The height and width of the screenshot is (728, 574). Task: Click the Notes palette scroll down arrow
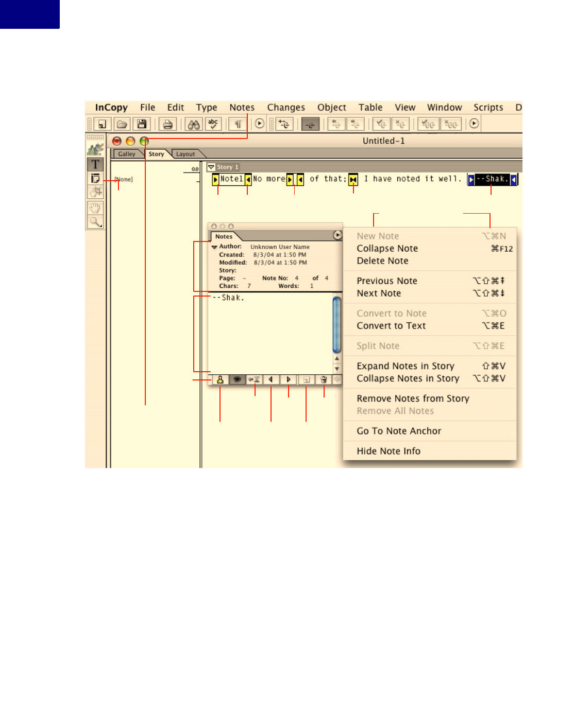click(337, 369)
